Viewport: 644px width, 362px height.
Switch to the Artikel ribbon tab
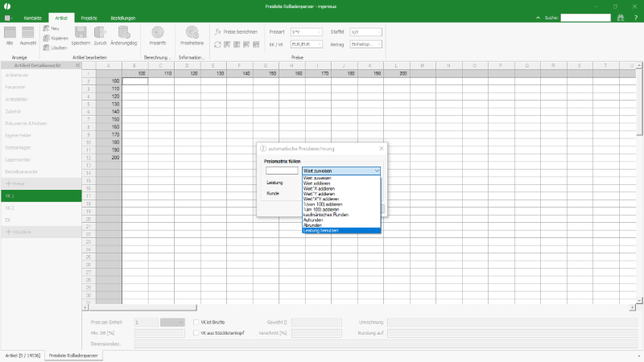pyautogui.click(x=61, y=18)
